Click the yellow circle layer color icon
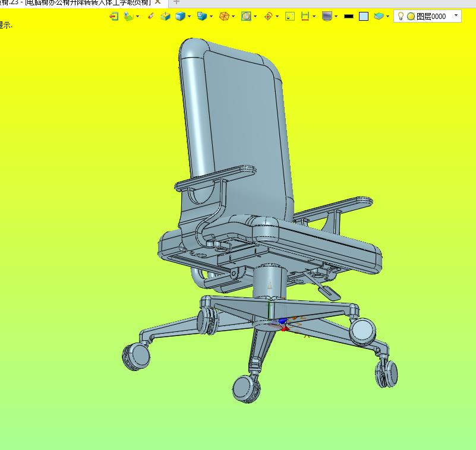This screenshot has height=450, width=476. tap(411, 17)
